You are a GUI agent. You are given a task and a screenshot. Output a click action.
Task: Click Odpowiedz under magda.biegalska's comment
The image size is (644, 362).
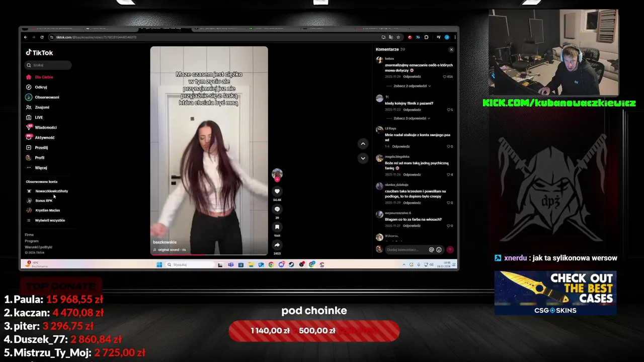pyautogui.click(x=412, y=174)
